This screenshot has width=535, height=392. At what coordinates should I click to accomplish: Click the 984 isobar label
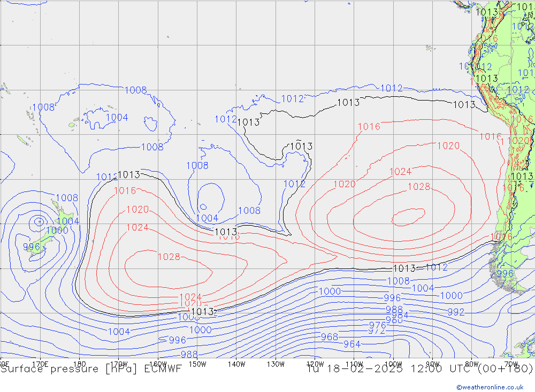(400, 316)
